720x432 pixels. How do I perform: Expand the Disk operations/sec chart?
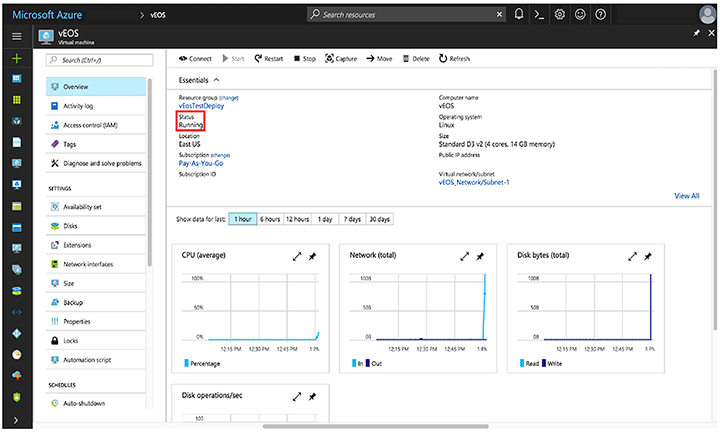(x=297, y=397)
